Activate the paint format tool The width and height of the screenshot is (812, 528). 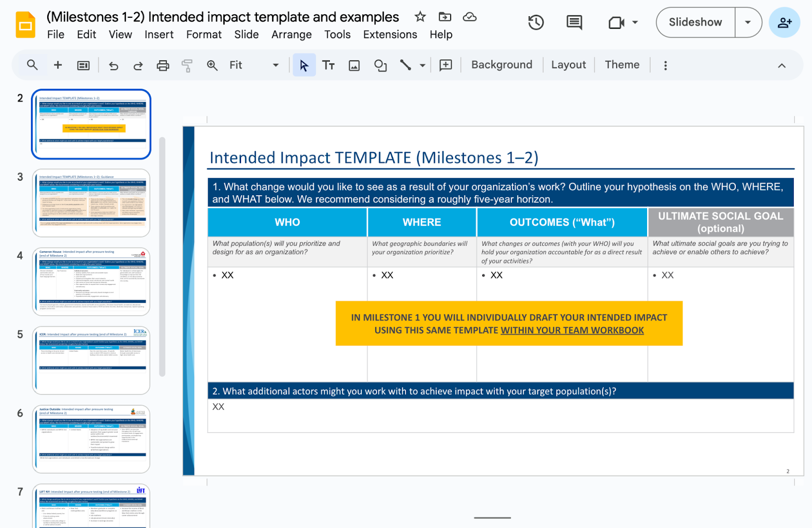pos(187,65)
